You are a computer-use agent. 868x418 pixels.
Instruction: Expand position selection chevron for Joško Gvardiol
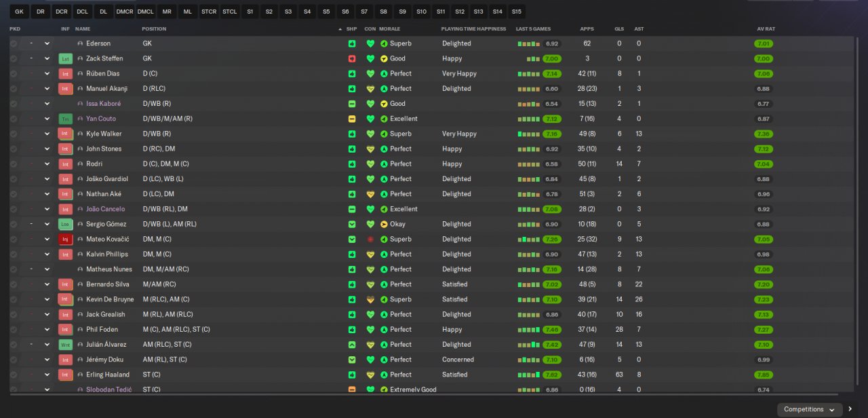(47, 179)
